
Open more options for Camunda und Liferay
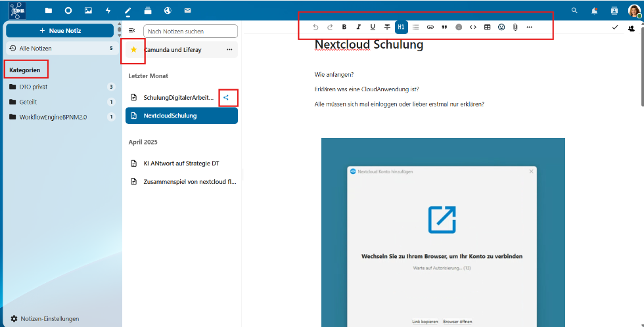229,49
